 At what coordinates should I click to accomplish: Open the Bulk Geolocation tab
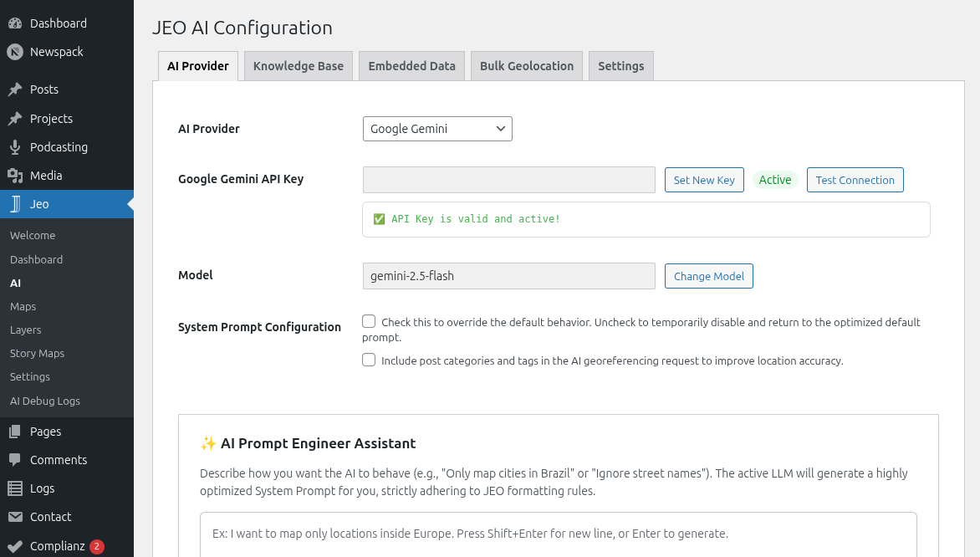(527, 65)
